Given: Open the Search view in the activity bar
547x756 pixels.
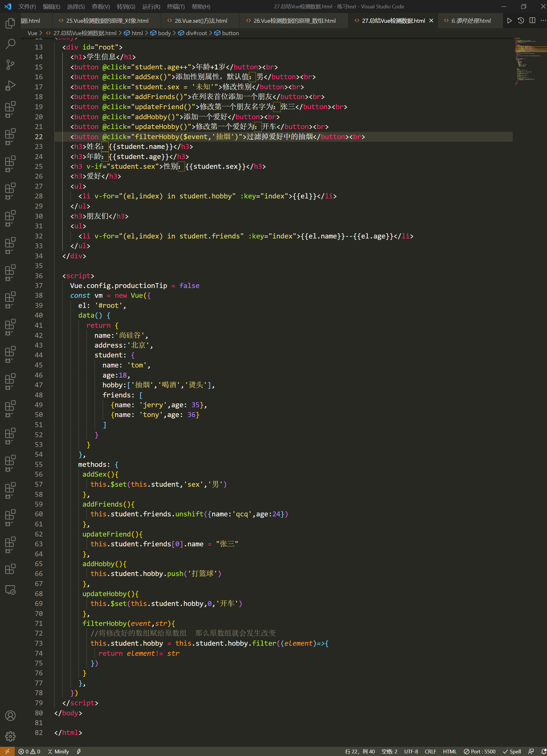Looking at the screenshot, I should [10, 44].
